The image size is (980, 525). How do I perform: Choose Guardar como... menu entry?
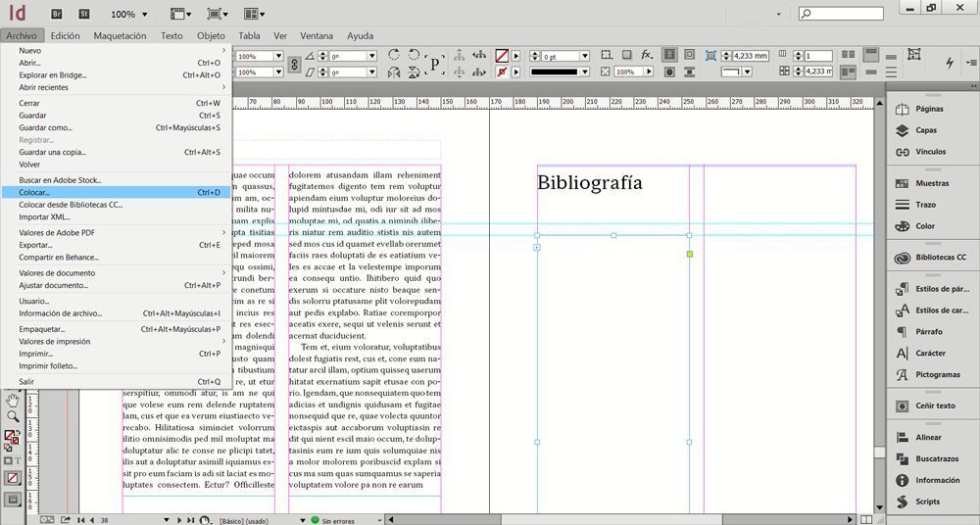tap(117, 127)
